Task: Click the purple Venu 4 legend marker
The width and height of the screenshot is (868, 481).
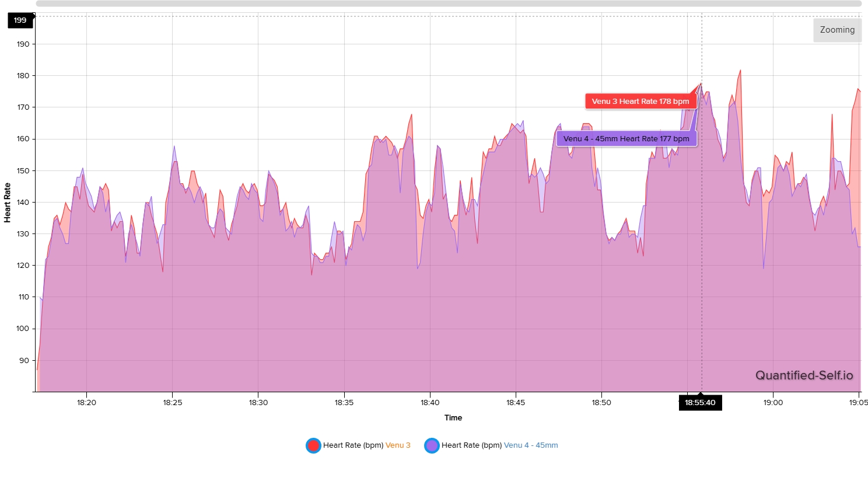Action: point(432,445)
